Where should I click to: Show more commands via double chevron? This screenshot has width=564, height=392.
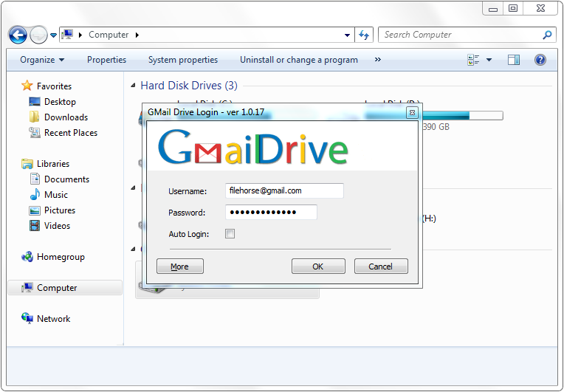[378, 59]
